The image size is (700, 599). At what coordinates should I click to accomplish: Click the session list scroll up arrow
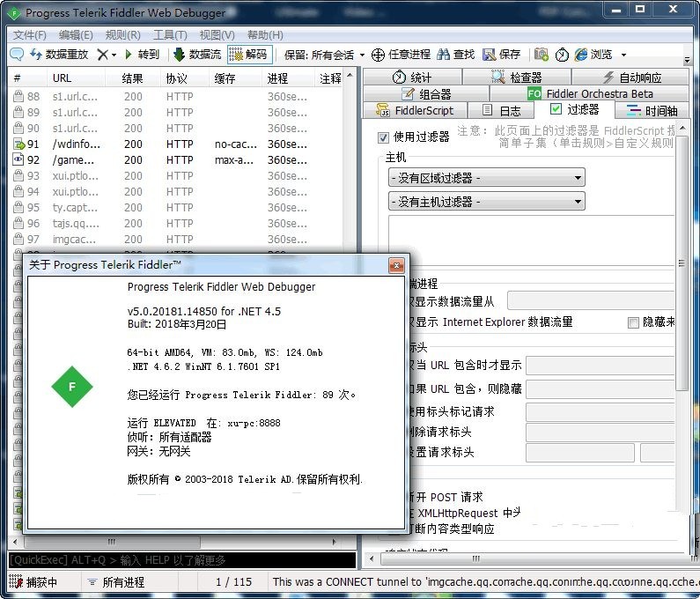(x=350, y=75)
